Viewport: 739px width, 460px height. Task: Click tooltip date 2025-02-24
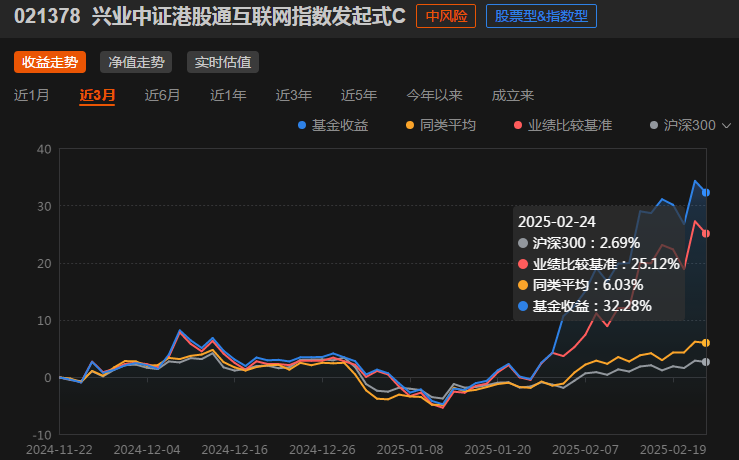tap(557, 222)
